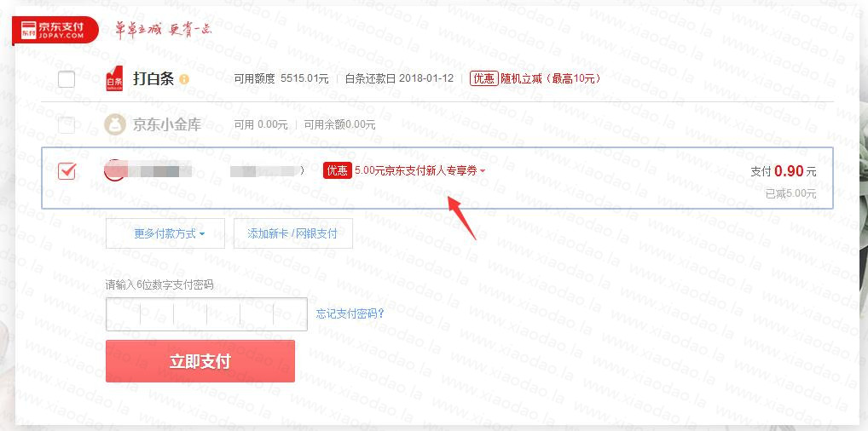Check the 打白条 payment checkbox
The height and width of the screenshot is (431, 868).
[67, 79]
